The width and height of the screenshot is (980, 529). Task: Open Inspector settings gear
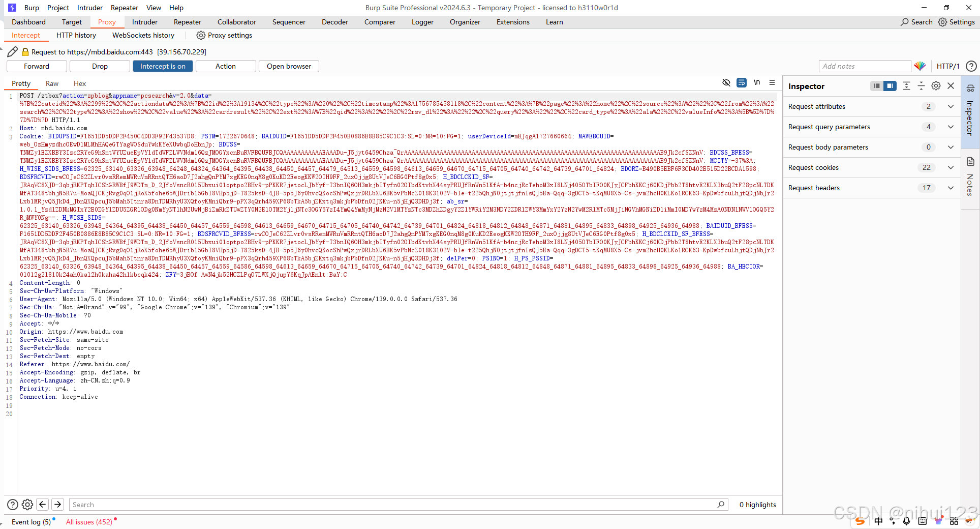click(936, 86)
